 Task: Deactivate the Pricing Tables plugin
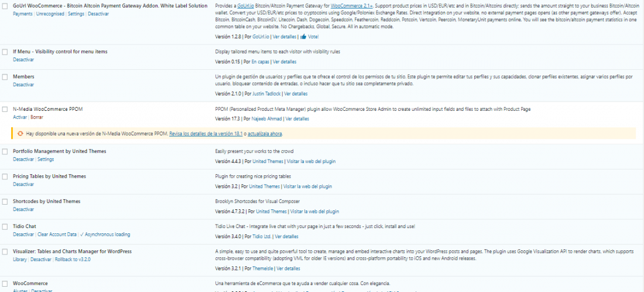[x=23, y=184]
